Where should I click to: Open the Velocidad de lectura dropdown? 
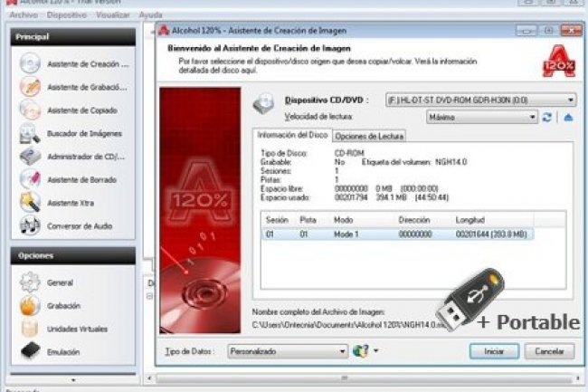click(x=482, y=118)
